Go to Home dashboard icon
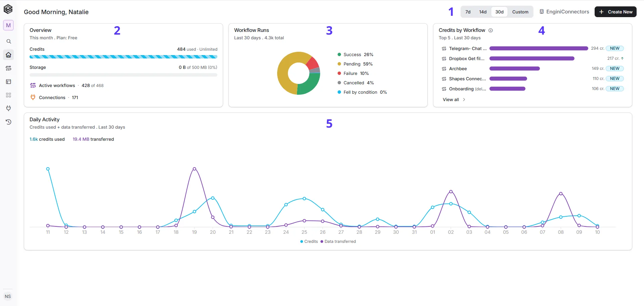This screenshot has width=644, height=306. click(x=9, y=55)
